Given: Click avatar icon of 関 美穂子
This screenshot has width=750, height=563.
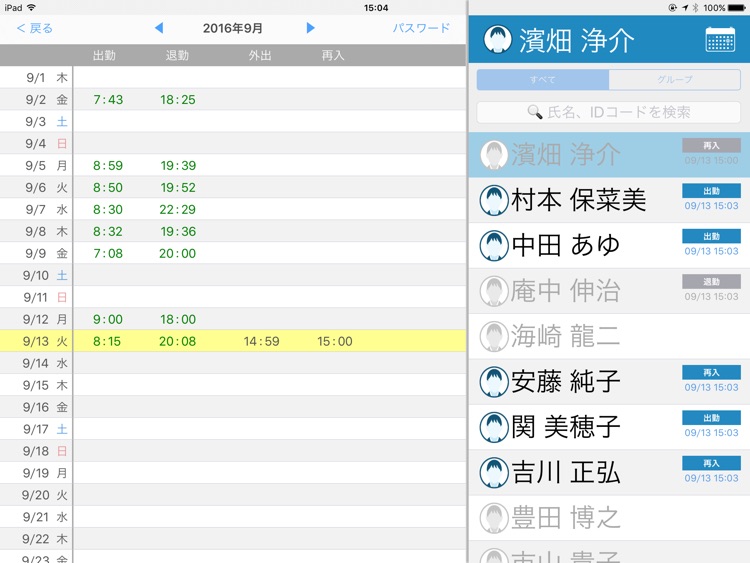Looking at the screenshot, I should (494, 427).
